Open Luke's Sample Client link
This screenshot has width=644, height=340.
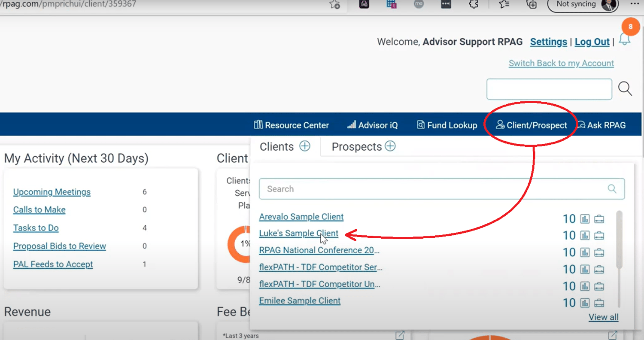coord(298,233)
